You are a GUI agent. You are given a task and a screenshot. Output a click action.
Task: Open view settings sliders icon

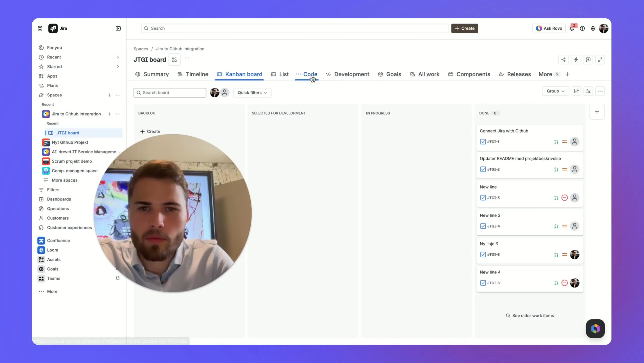588,91
